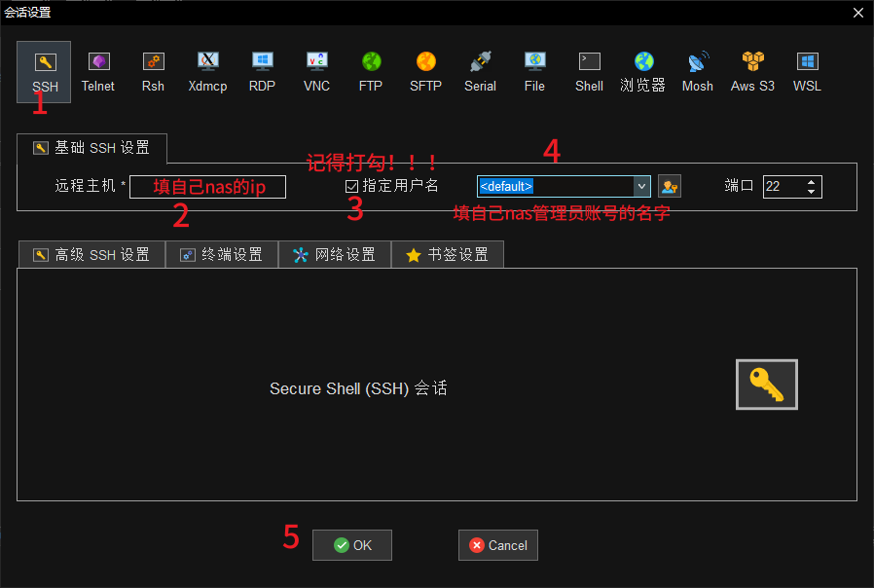Click the Cancel button

coord(498,545)
